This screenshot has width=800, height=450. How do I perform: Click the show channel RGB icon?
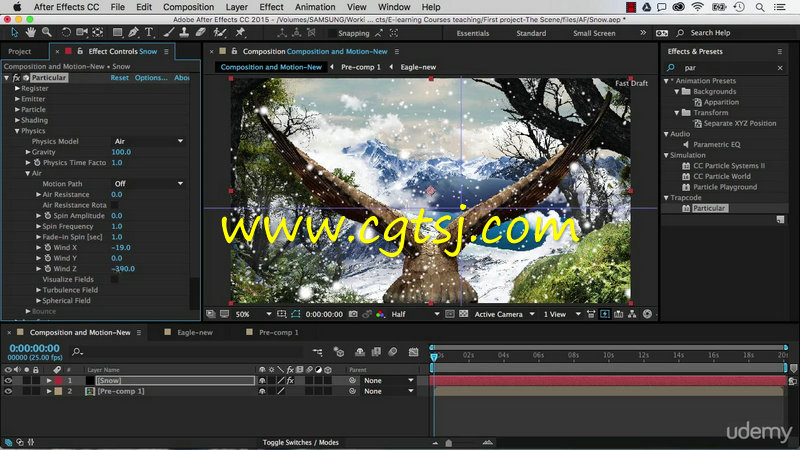[380, 314]
